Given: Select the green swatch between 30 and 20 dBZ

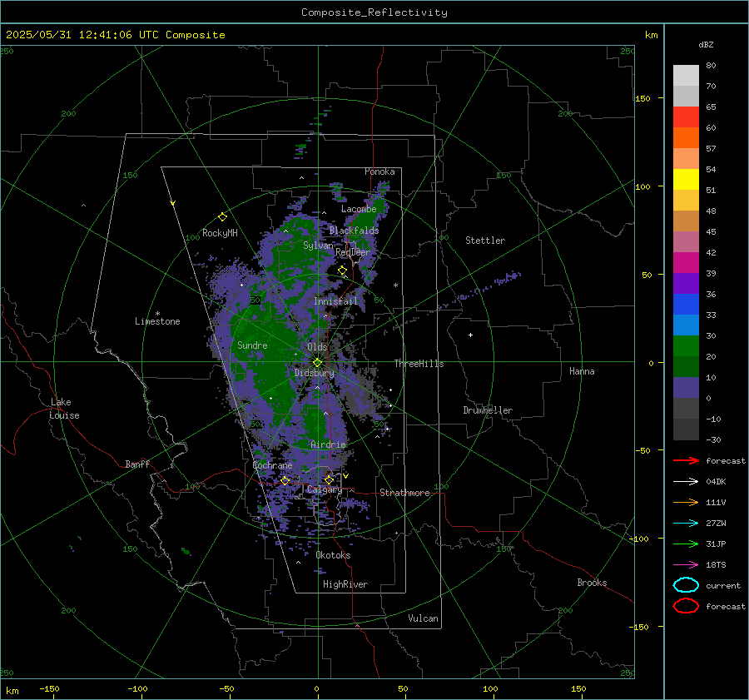Looking at the screenshot, I should (x=686, y=345).
